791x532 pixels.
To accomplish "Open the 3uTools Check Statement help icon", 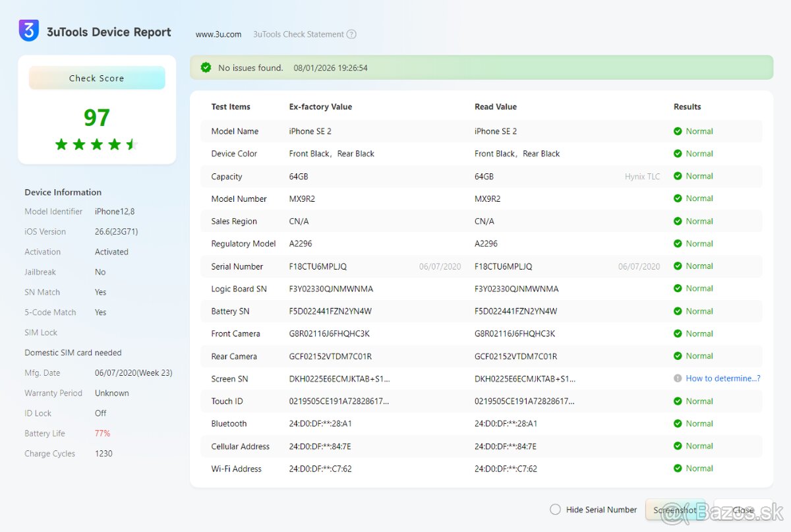I will (x=351, y=34).
